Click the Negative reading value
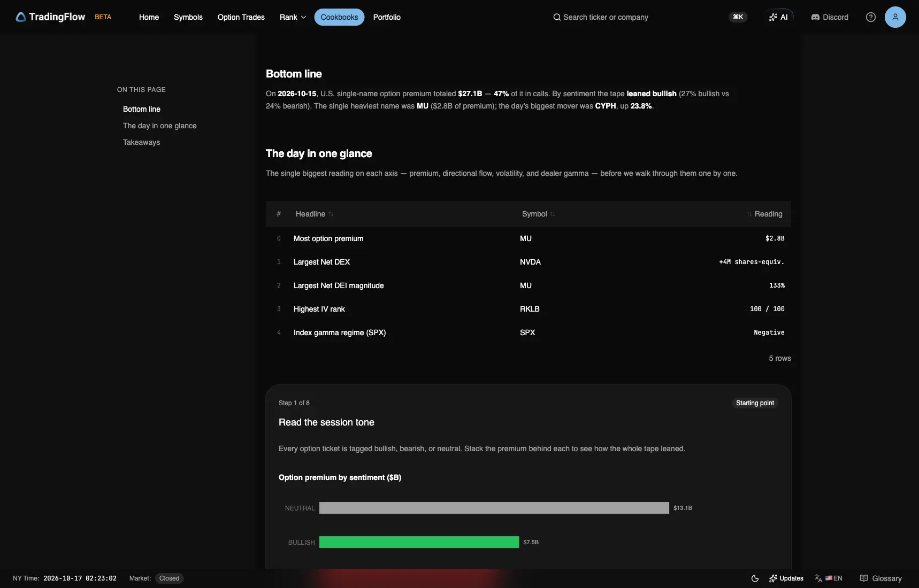Viewport: 919px width, 588px height. pos(769,332)
